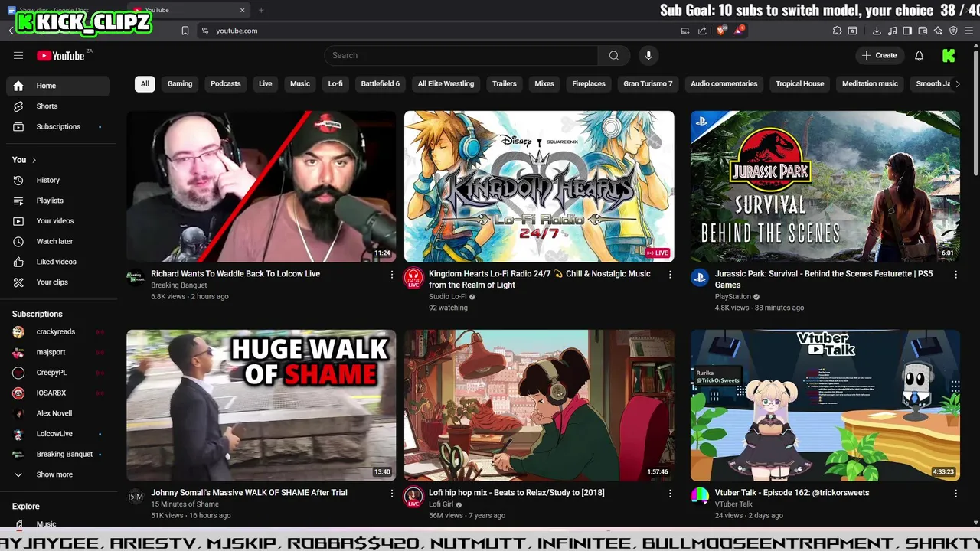Open the notifications bell
This screenshot has width=980, height=551.
920,55
